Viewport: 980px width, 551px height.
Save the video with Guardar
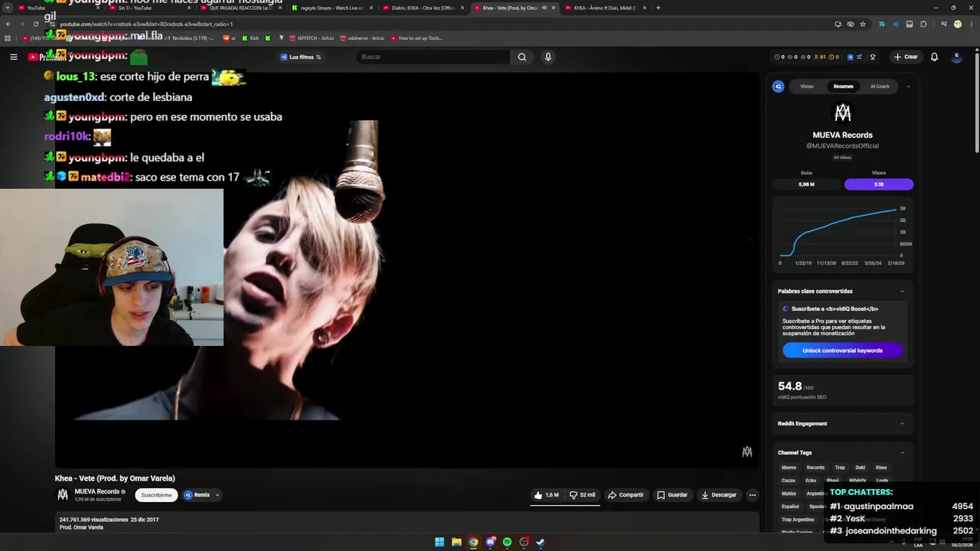(672, 495)
